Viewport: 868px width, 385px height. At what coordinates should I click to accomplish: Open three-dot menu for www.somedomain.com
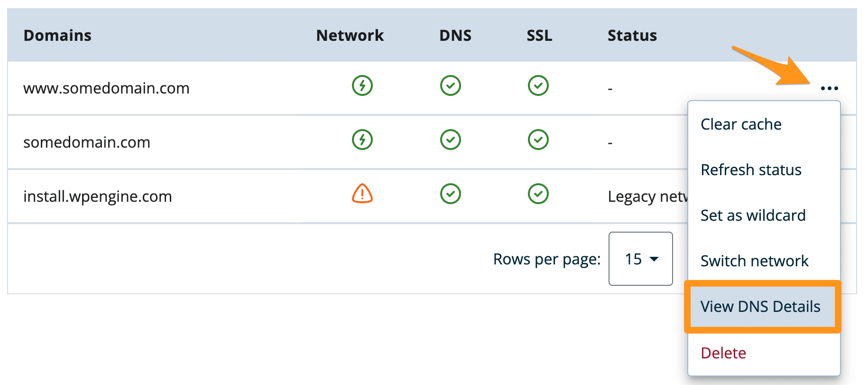829,88
